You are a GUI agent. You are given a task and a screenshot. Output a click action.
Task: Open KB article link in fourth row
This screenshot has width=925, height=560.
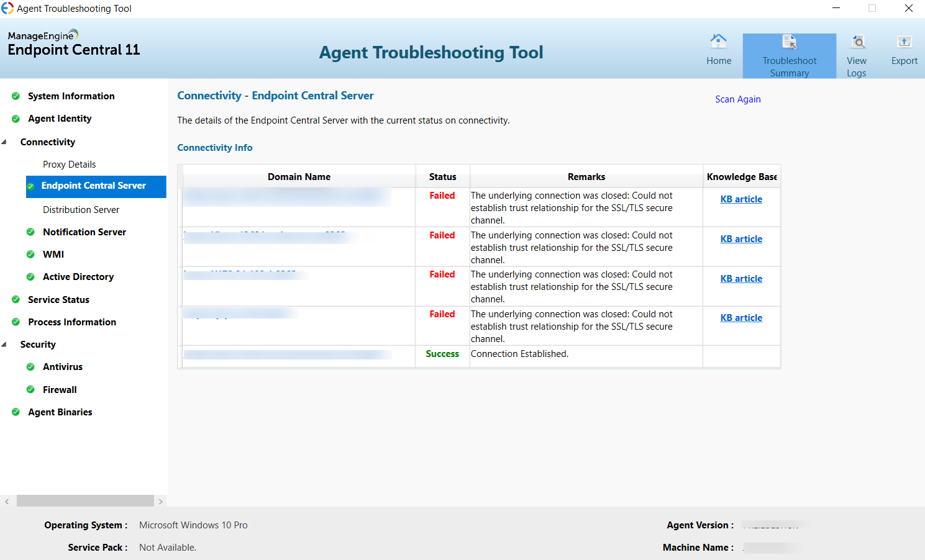pyautogui.click(x=741, y=318)
